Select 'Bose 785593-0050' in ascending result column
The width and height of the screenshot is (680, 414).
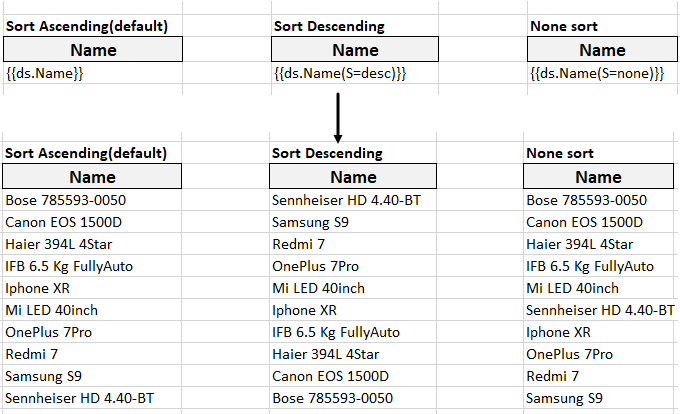pos(66,200)
